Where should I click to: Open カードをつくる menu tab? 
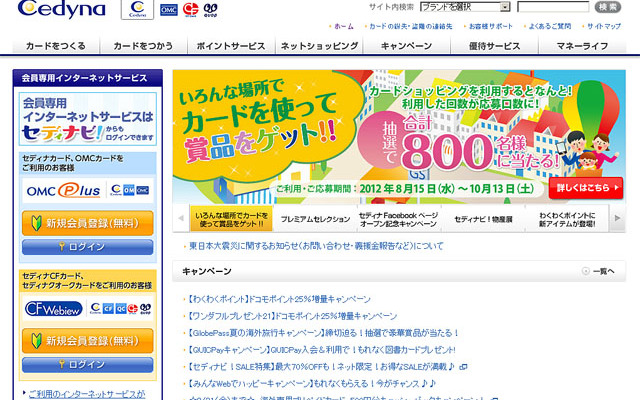tap(56, 46)
